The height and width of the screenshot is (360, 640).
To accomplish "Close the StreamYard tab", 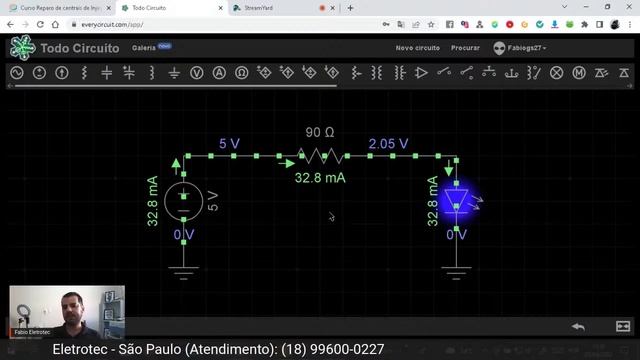I will (x=333, y=8).
